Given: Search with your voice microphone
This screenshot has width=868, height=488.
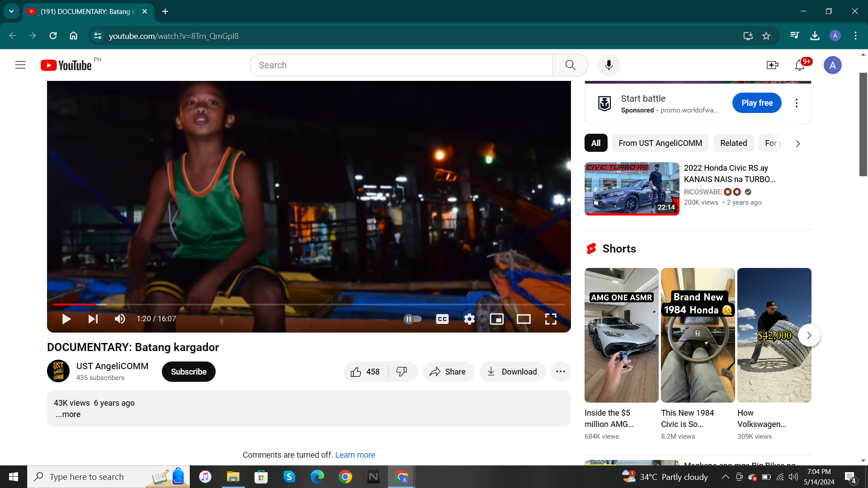Looking at the screenshot, I should click(609, 65).
